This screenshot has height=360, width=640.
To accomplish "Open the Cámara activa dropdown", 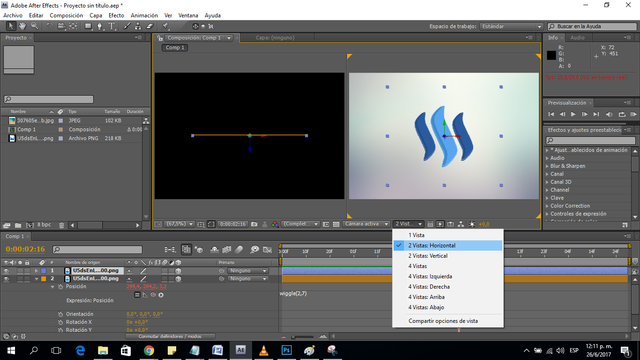I will tap(366, 224).
